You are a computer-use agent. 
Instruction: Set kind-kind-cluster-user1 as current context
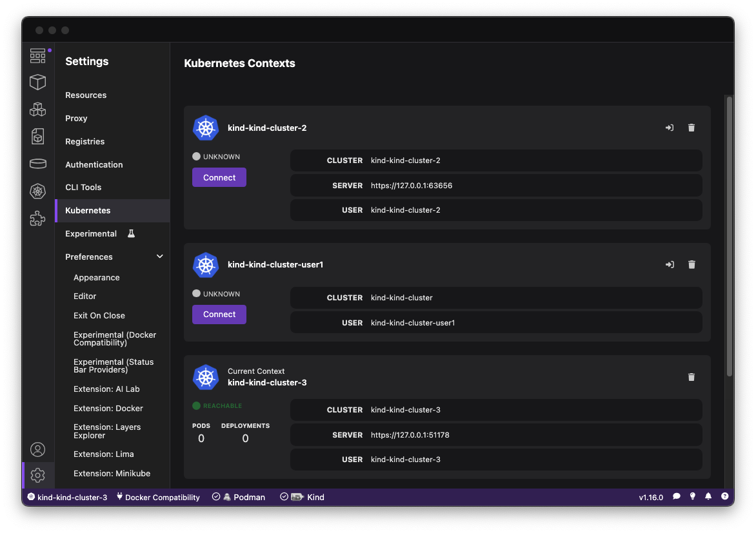[x=669, y=264]
